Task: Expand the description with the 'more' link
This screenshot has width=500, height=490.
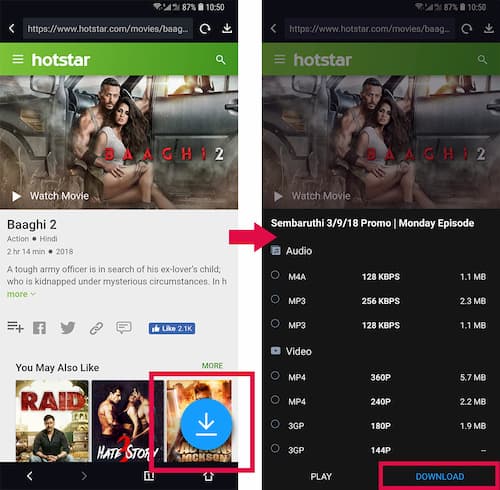Action: (21, 294)
